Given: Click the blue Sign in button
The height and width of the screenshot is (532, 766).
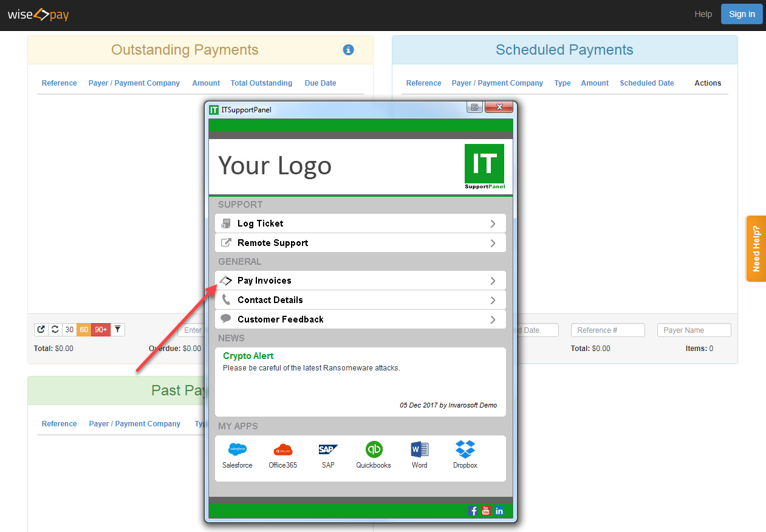Looking at the screenshot, I should tap(741, 14).
